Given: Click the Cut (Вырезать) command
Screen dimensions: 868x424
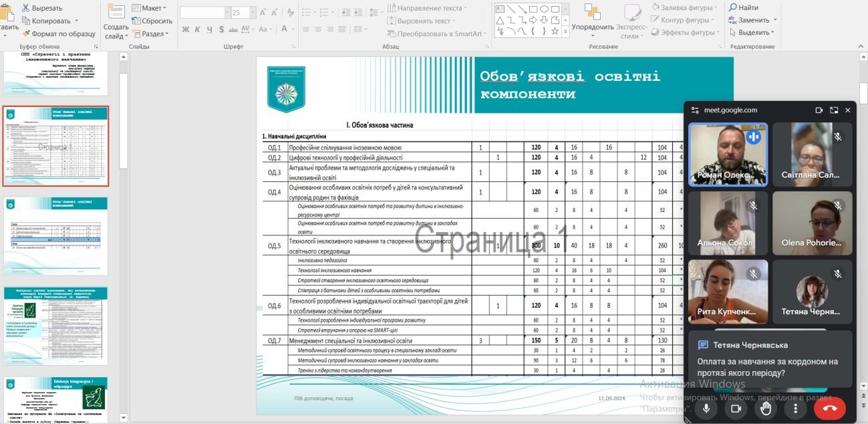Looking at the screenshot, I should (41, 8).
